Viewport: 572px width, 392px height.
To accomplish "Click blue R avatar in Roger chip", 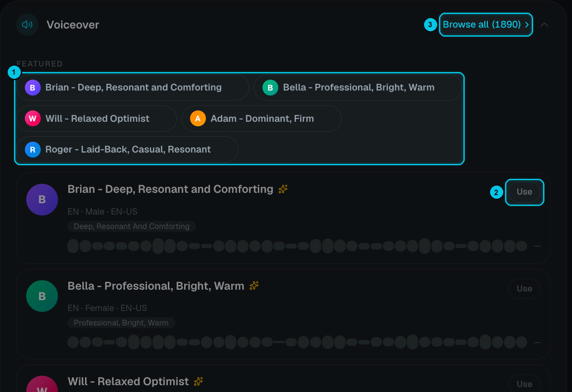I will point(33,149).
